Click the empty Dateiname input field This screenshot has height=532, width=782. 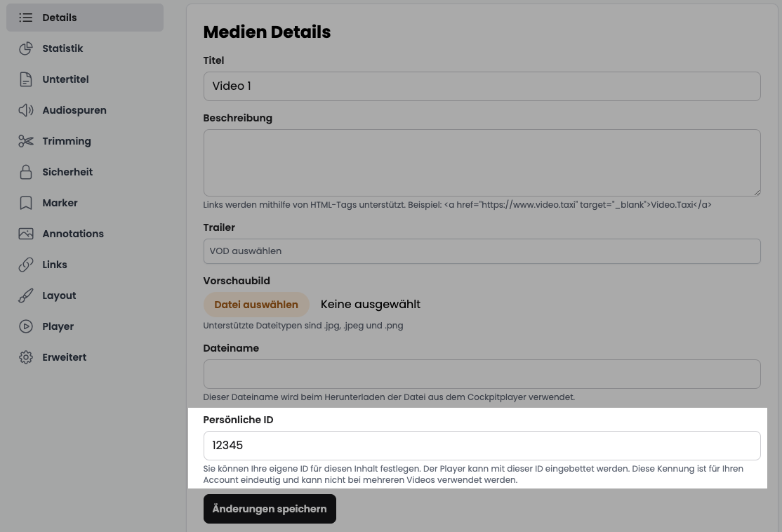coord(482,374)
